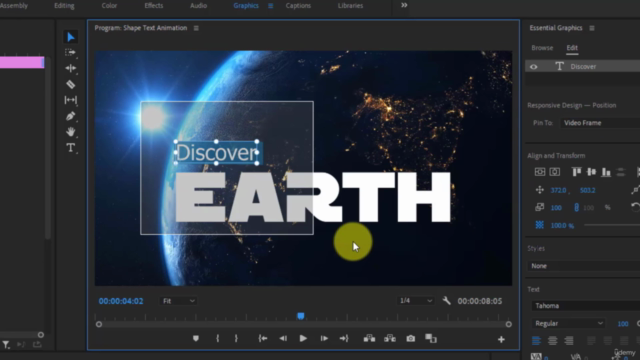Select the Ripple Edit tool
This screenshot has width=640, height=360.
click(71, 68)
